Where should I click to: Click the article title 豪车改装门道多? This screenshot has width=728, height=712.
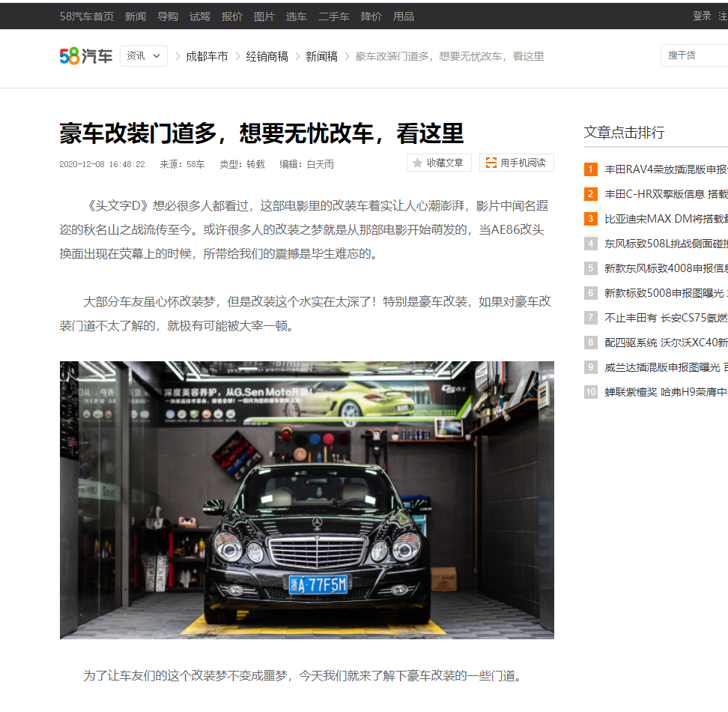(x=261, y=133)
